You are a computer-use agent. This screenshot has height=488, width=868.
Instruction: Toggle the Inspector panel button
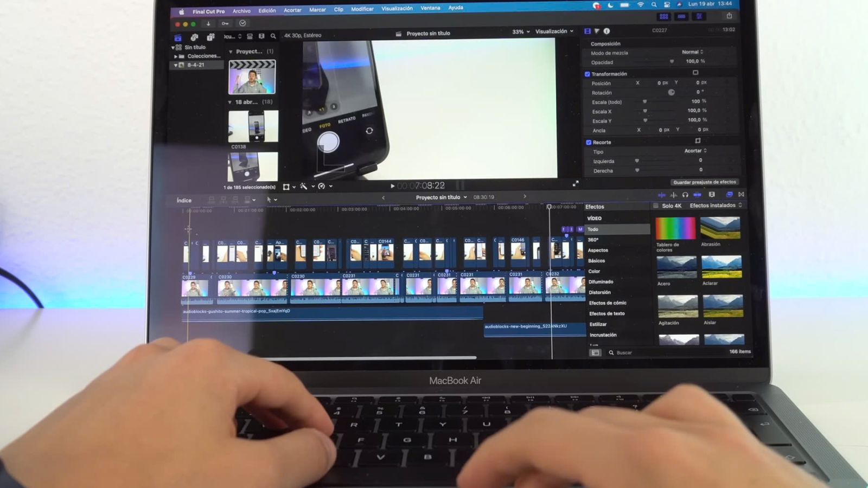click(699, 17)
